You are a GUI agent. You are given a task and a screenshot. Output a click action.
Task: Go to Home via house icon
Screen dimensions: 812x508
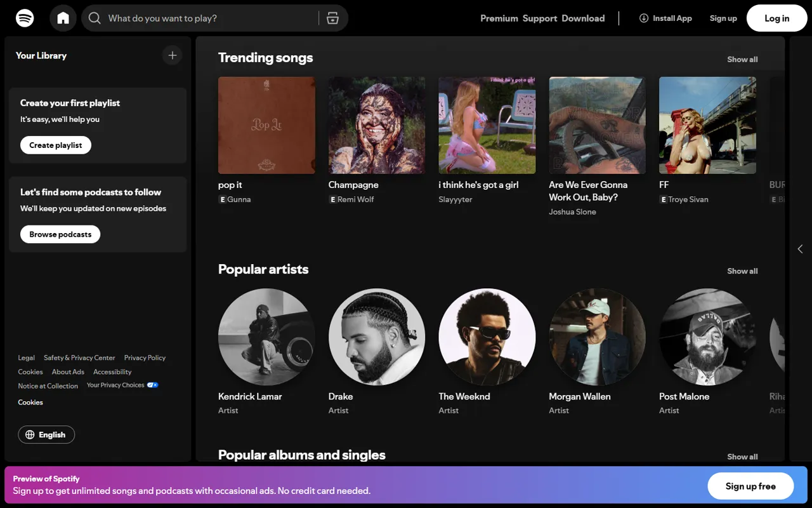click(63, 18)
